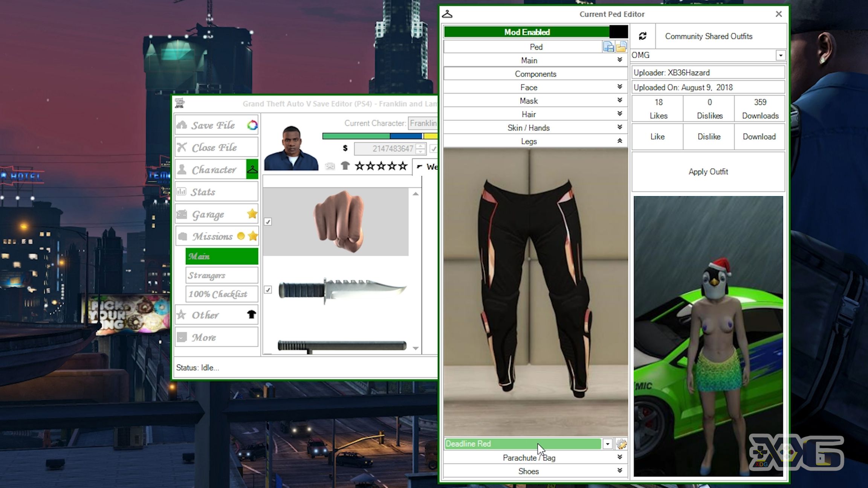
Task: Collapse the Legs section
Action: pyautogui.click(x=535, y=141)
